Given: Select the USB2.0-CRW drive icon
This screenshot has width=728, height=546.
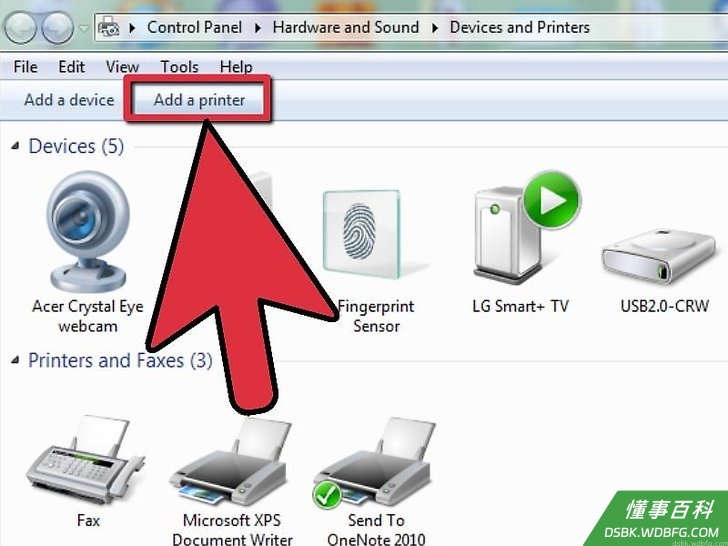Looking at the screenshot, I should (659, 257).
